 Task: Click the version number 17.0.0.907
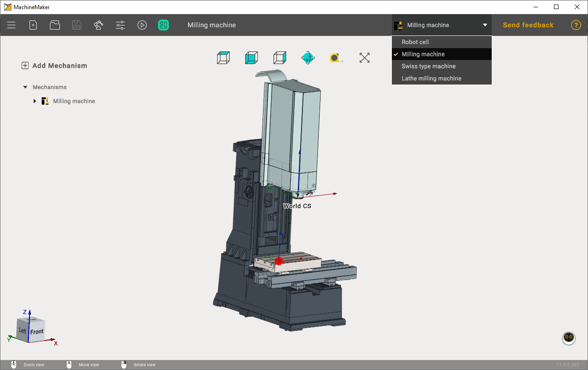568,365
